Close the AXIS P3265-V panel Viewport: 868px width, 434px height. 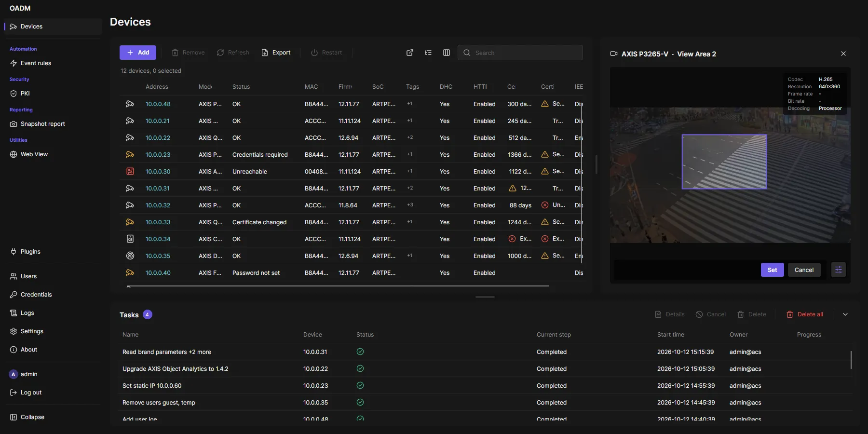coord(843,54)
